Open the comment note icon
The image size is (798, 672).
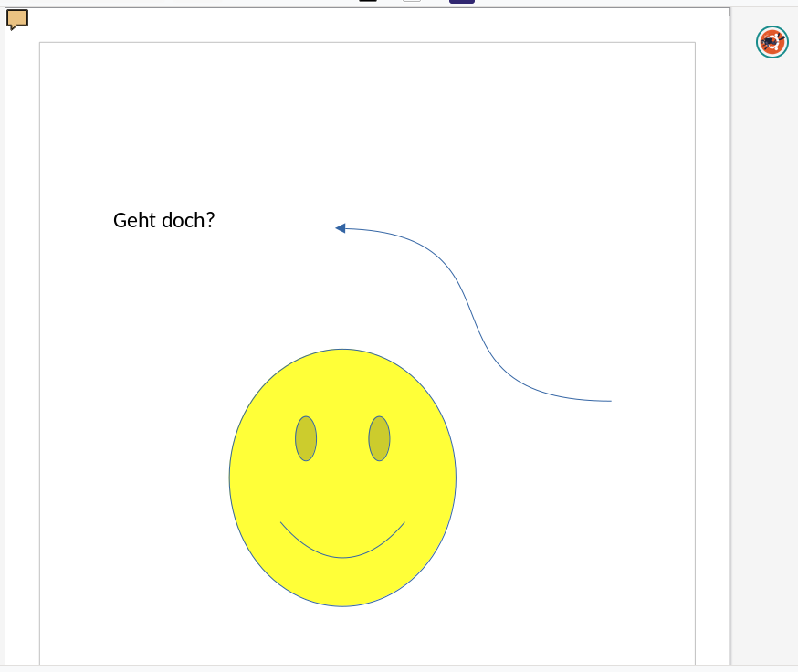pos(17,18)
